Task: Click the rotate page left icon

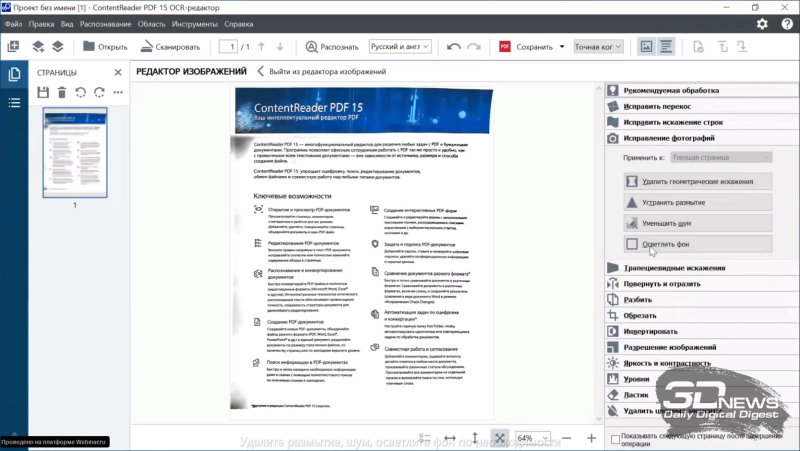Action: [x=81, y=93]
